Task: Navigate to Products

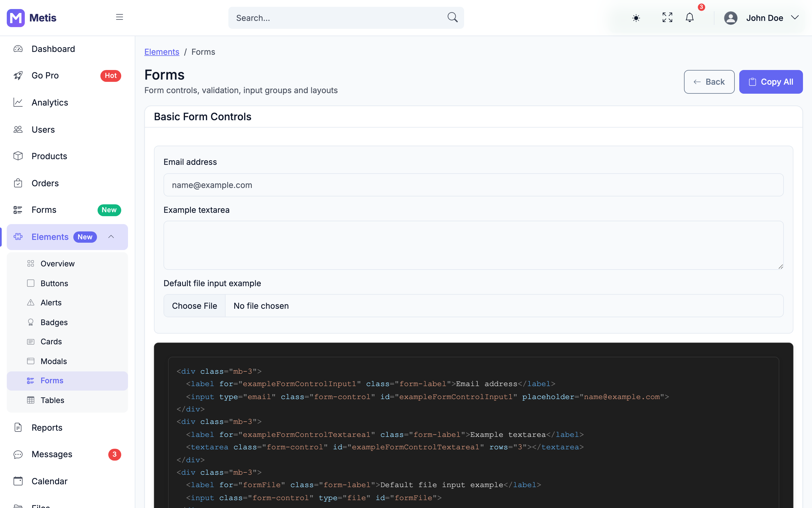Action: coord(67,156)
